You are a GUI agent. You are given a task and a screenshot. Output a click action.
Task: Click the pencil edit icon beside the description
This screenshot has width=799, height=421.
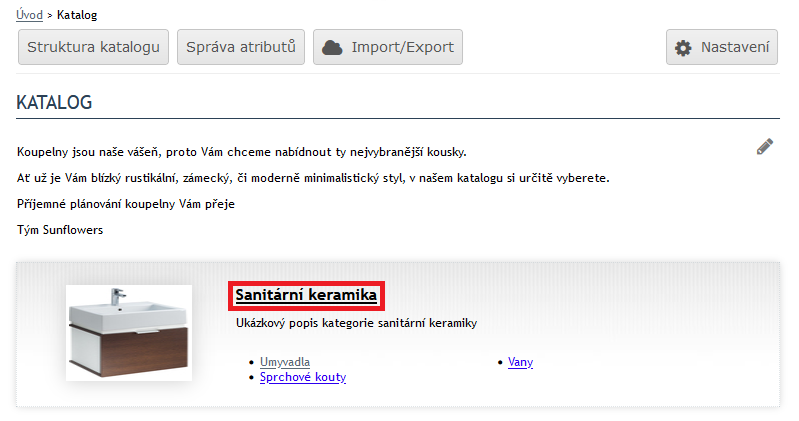pos(764,146)
